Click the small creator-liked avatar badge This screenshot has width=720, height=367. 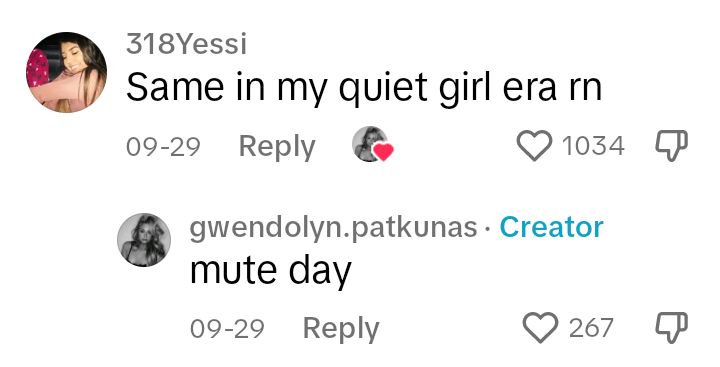370,144
